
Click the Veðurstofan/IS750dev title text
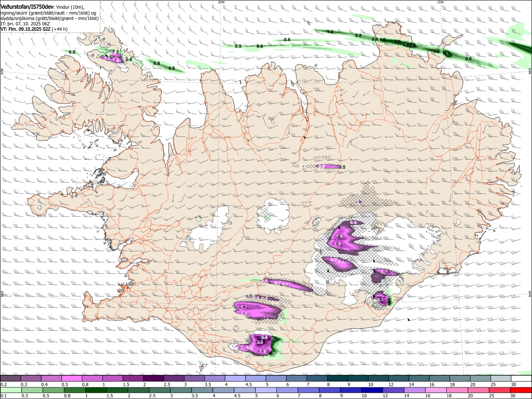point(27,7)
